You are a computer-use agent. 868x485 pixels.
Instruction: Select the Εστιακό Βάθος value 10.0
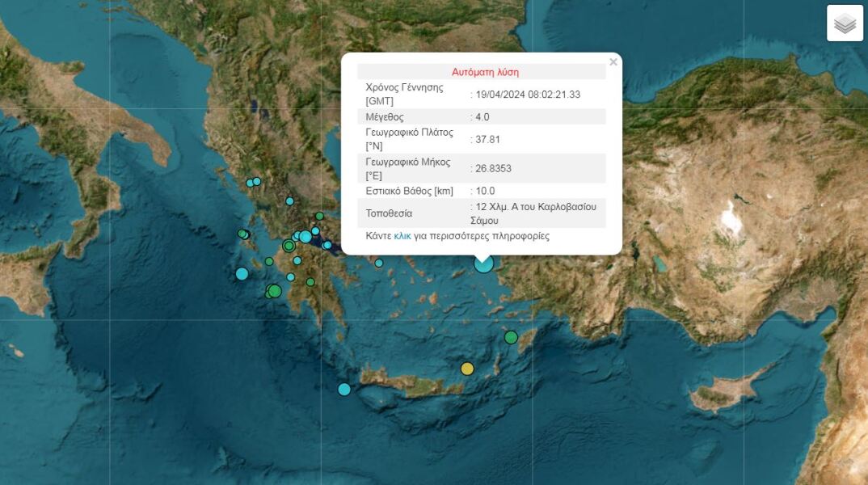483,191
